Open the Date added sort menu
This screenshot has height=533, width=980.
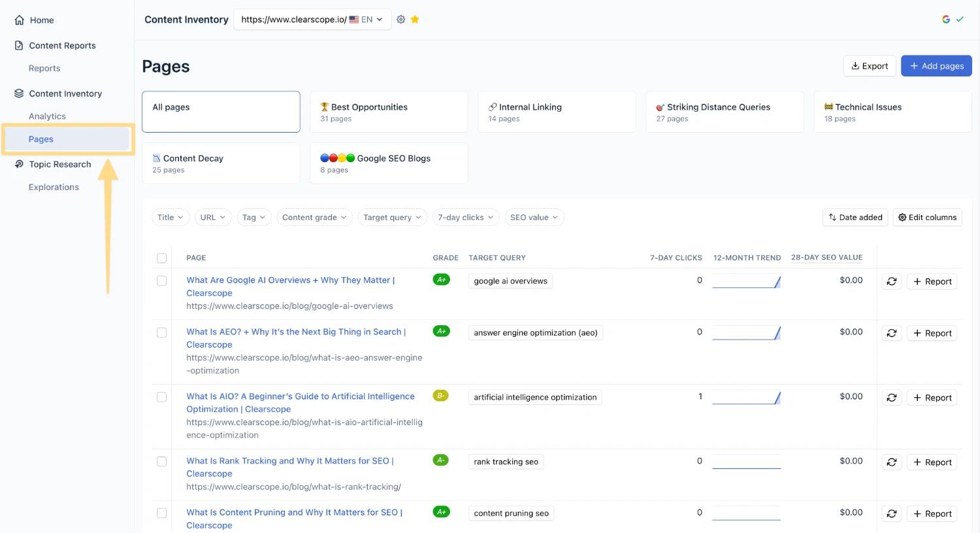[x=855, y=218]
